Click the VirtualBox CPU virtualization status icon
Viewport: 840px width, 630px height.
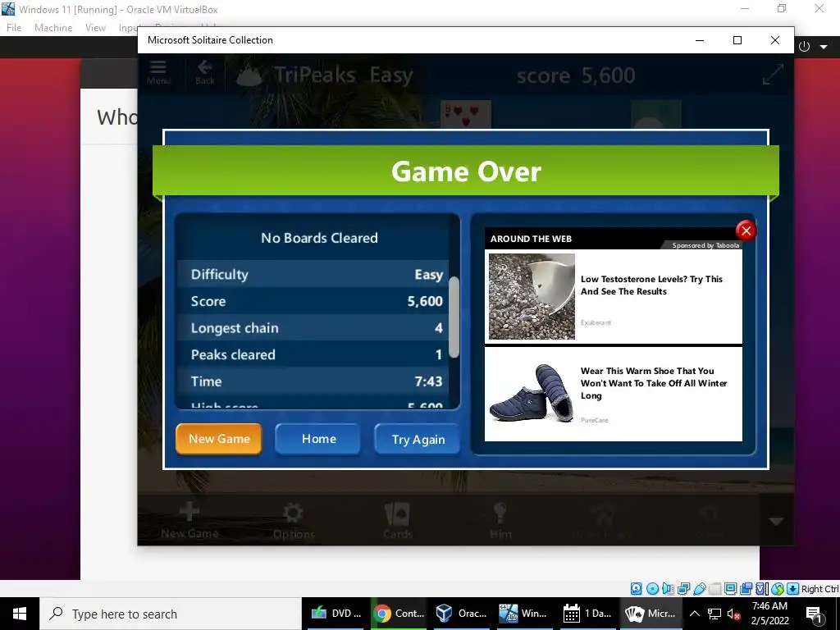[x=761, y=589]
